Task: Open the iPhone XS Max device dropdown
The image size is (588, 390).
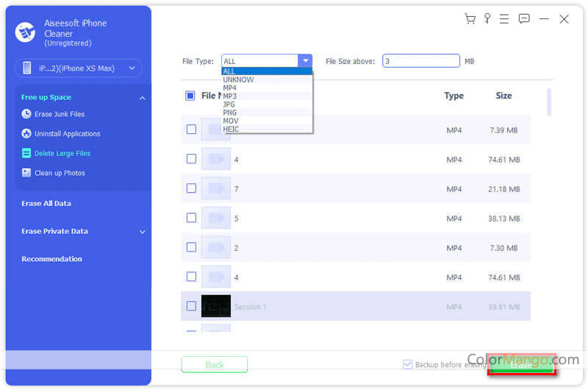Action: tap(79, 68)
